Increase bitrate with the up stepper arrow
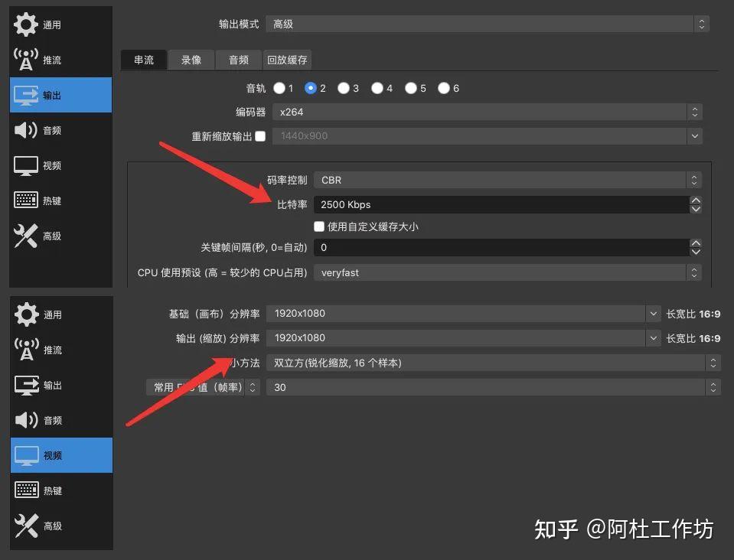The image size is (734, 560). pyautogui.click(x=696, y=200)
